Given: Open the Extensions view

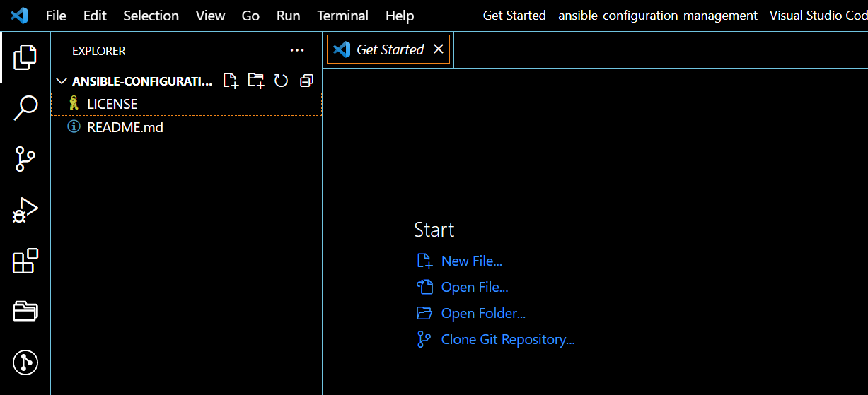Looking at the screenshot, I should point(25,261).
